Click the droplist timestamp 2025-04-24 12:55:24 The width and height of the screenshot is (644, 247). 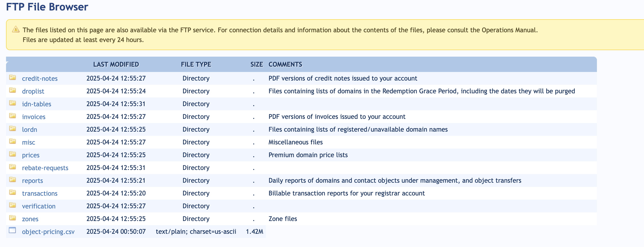tap(116, 91)
